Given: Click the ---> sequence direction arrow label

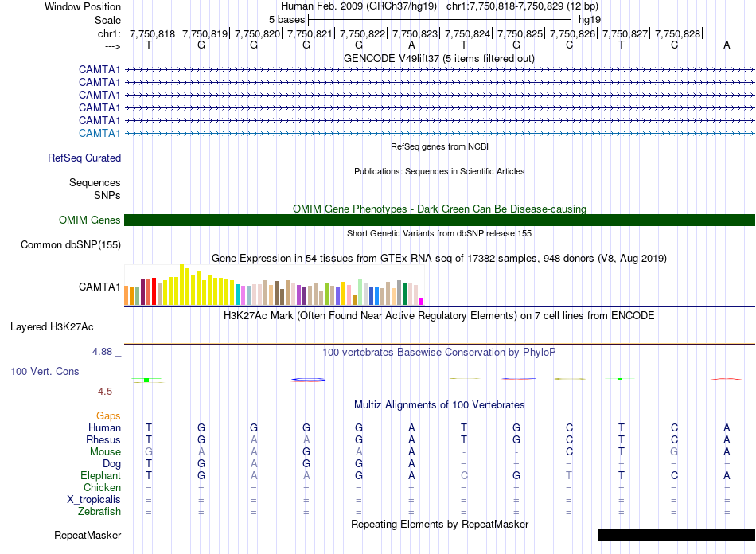Looking at the screenshot, I should click(x=113, y=46).
